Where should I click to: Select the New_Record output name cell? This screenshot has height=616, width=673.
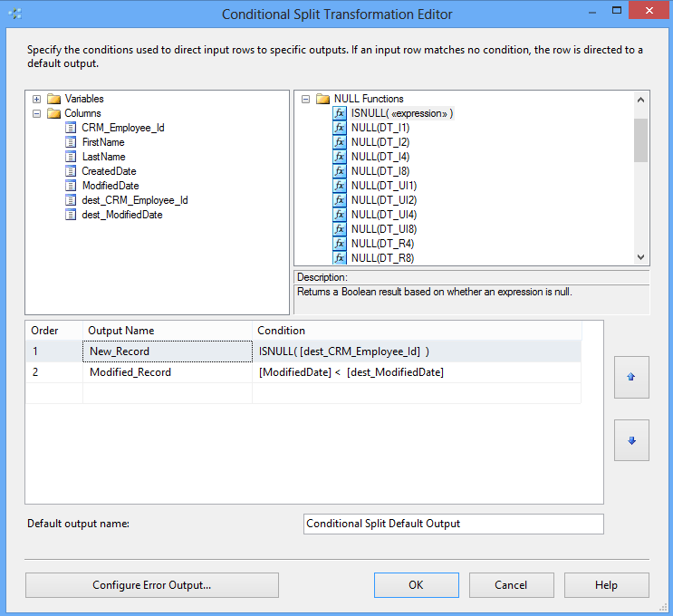[x=168, y=351]
